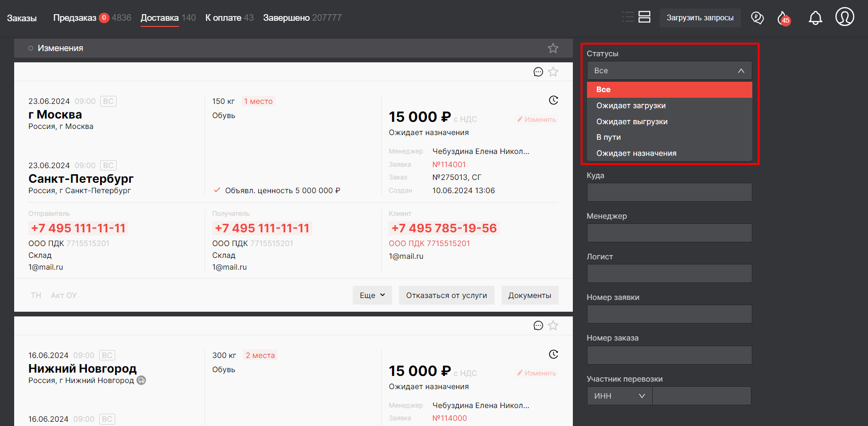Open the Заказы section

(22, 18)
